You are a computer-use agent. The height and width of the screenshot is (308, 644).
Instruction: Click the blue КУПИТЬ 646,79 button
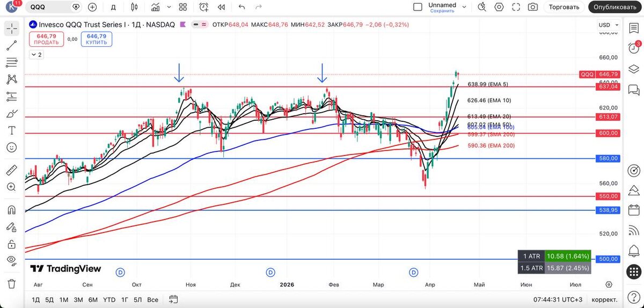pos(97,39)
